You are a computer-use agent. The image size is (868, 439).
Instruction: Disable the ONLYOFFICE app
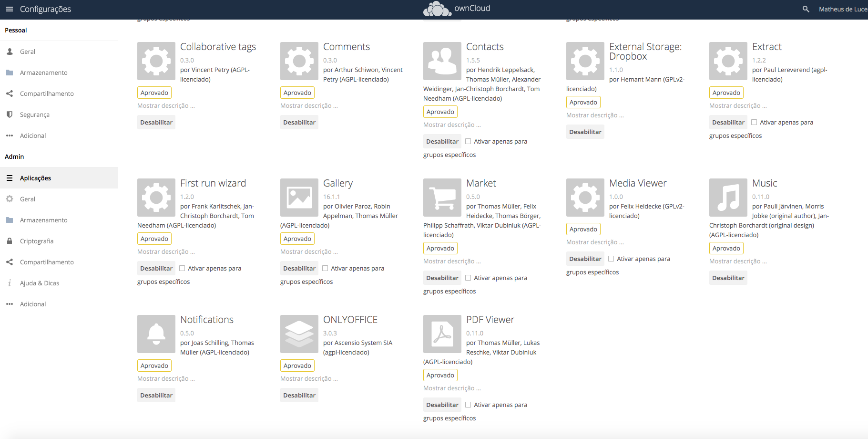coord(299,395)
